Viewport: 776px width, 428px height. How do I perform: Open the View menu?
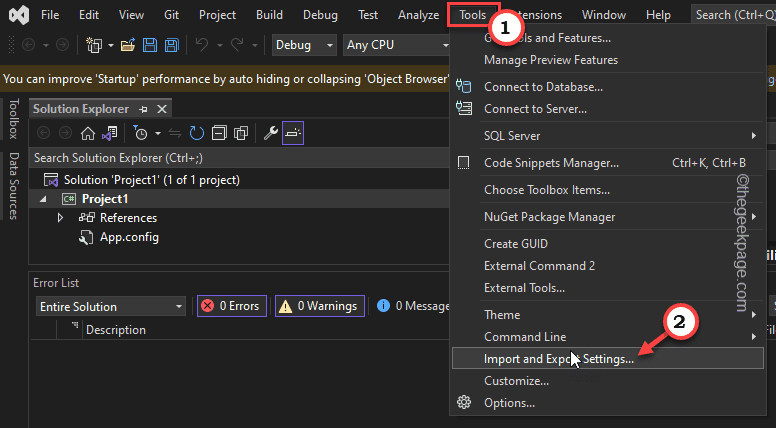pyautogui.click(x=131, y=15)
